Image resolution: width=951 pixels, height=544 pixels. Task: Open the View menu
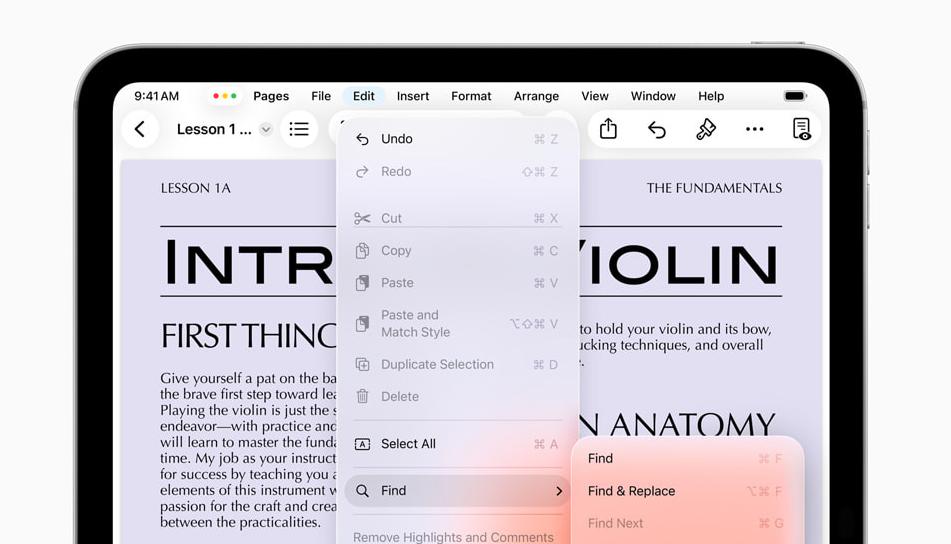tap(595, 96)
